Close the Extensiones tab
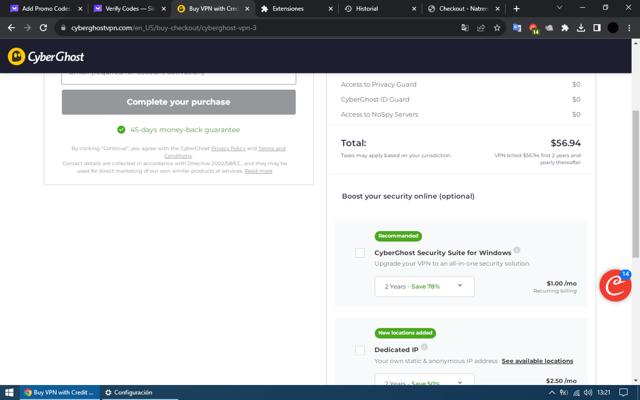640x400 pixels. 331,9
